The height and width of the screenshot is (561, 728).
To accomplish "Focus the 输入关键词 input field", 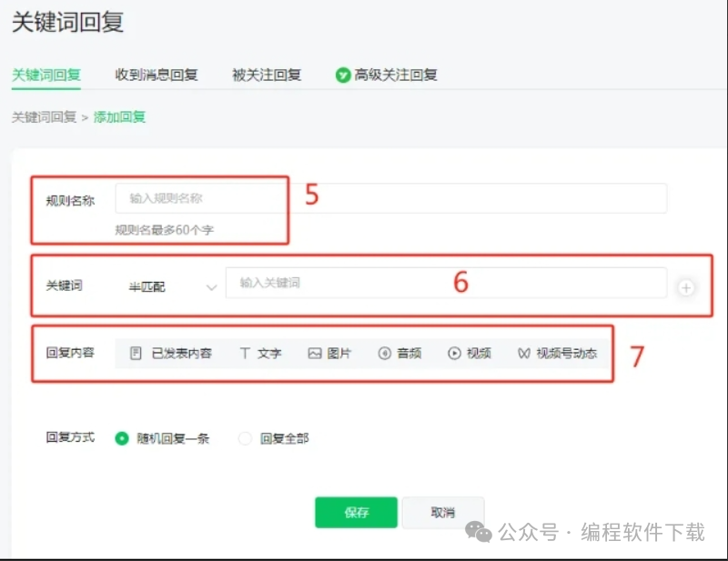I will [446, 283].
